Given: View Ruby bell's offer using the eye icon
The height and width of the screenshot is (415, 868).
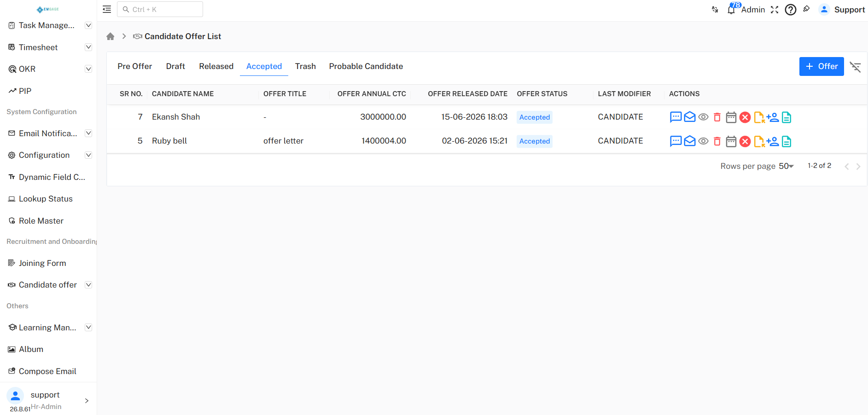Looking at the screenshot, I should tap(703, 141).
